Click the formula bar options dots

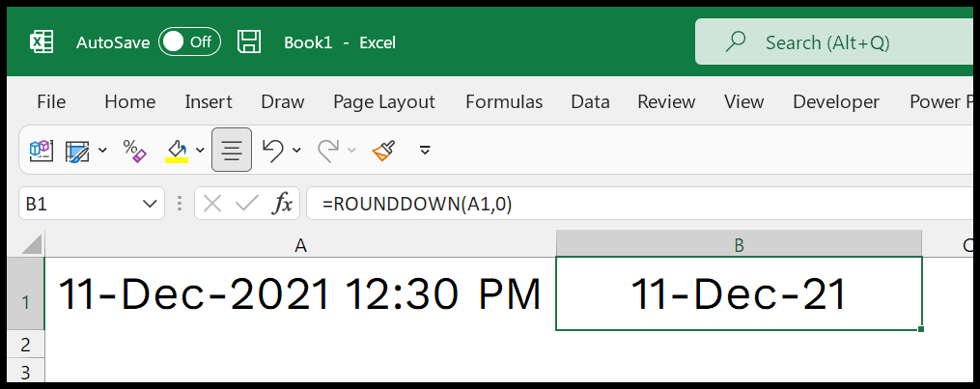coord(180,204)
